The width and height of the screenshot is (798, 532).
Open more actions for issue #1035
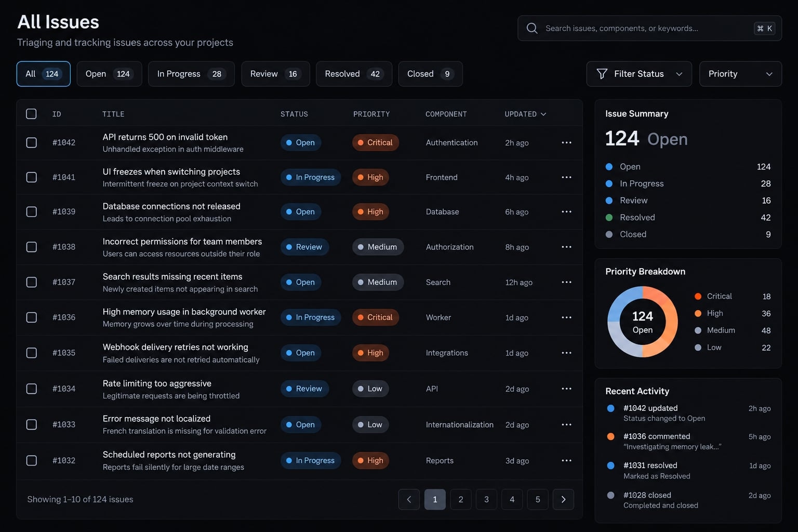coord(566,353)
